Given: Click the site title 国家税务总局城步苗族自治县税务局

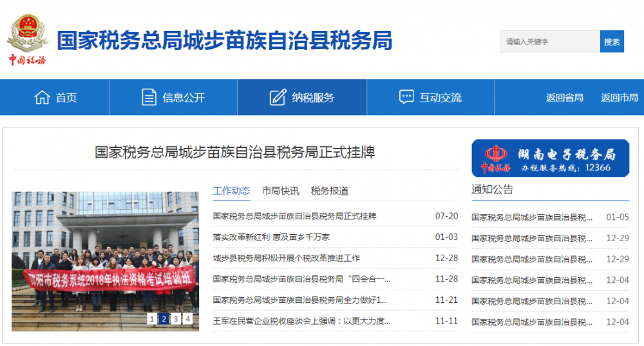Looking at the screenshot, I should [225, 40].
